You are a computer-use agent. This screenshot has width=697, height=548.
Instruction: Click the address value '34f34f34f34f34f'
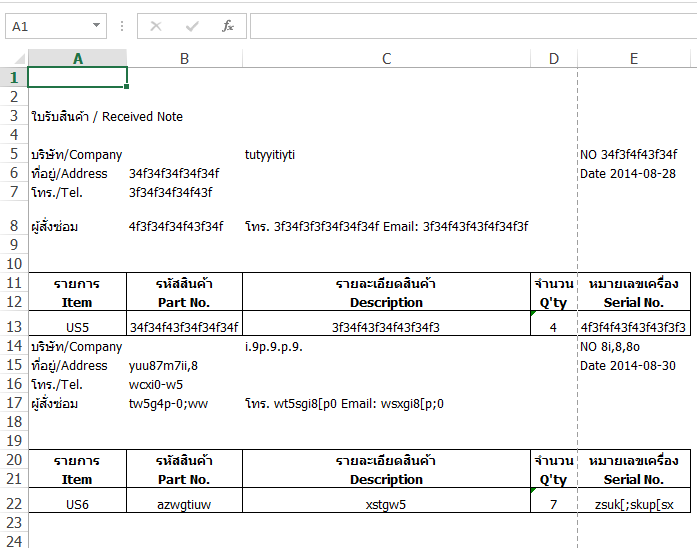(x=174, y=174)
